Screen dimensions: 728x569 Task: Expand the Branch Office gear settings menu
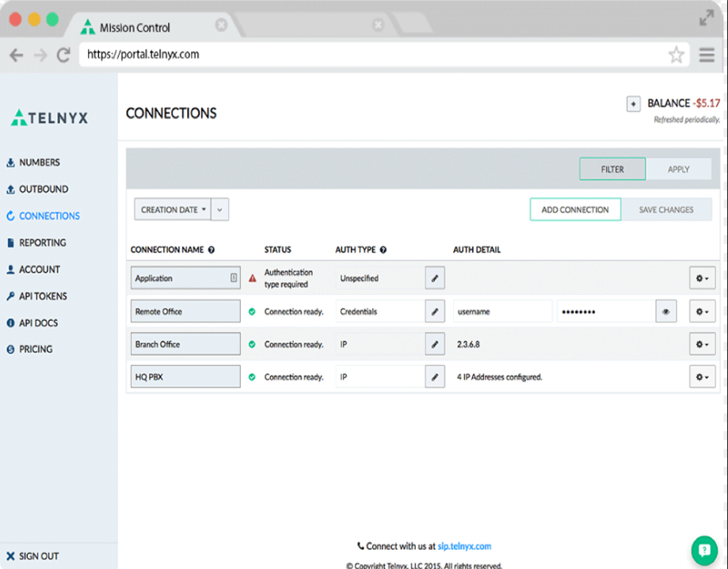701,344
